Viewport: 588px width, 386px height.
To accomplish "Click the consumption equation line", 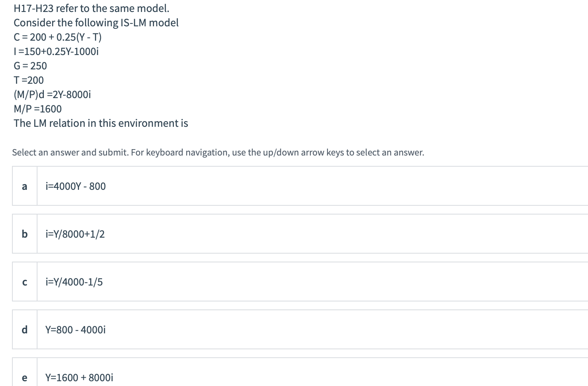I will pyautogui.click(x=58, y=37).
